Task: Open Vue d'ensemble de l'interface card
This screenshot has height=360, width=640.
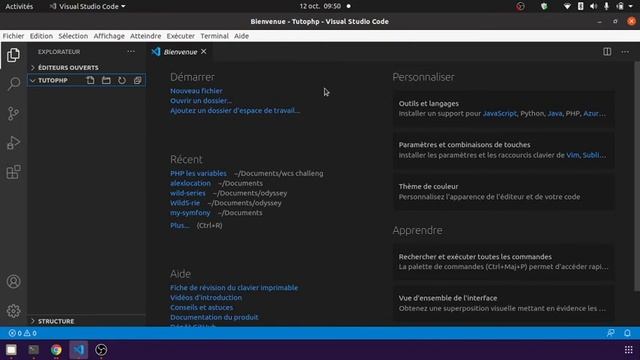Action: [x=503, y=303]
